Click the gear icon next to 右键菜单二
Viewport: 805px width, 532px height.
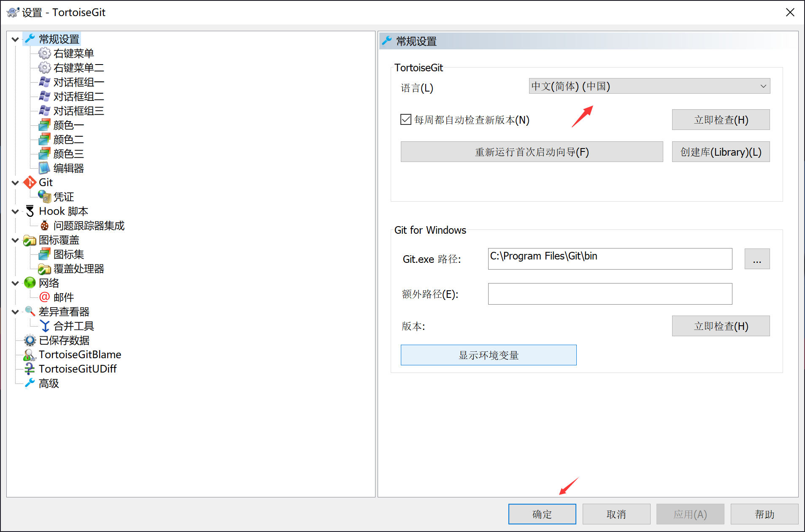[x=44, y=68]
